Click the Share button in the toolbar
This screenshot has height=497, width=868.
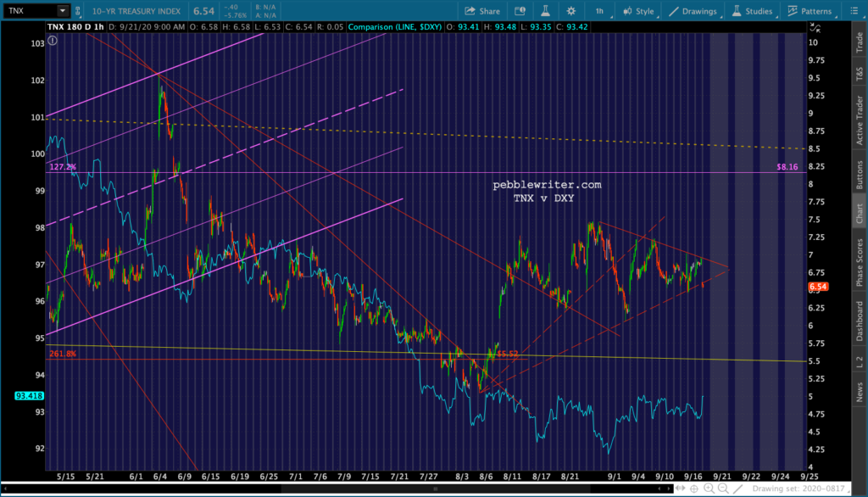point(482,11)
